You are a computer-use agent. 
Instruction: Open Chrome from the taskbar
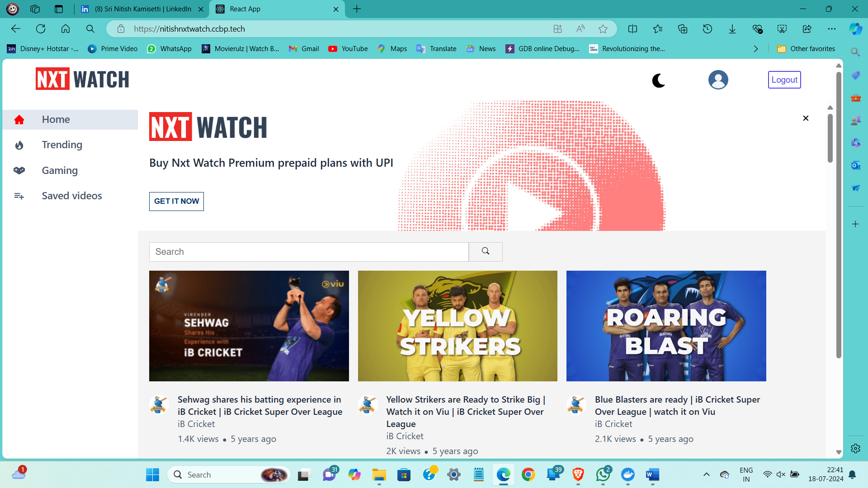pyautogui.click(x=528, y=474)
